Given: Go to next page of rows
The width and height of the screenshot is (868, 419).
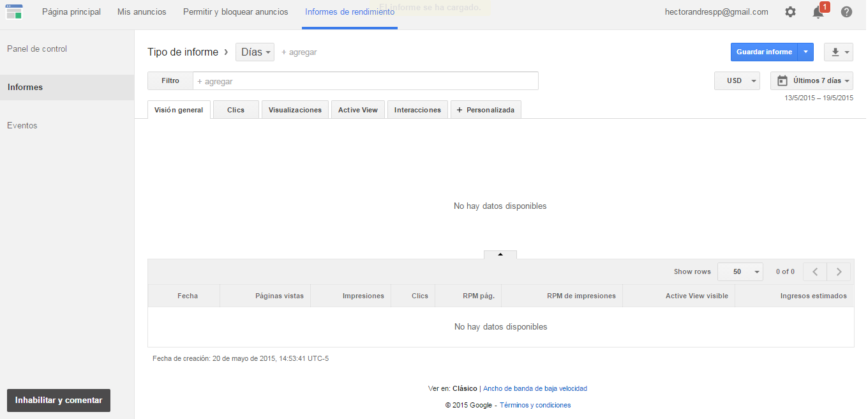Looking at the screenshot, I should coord(839,271).
